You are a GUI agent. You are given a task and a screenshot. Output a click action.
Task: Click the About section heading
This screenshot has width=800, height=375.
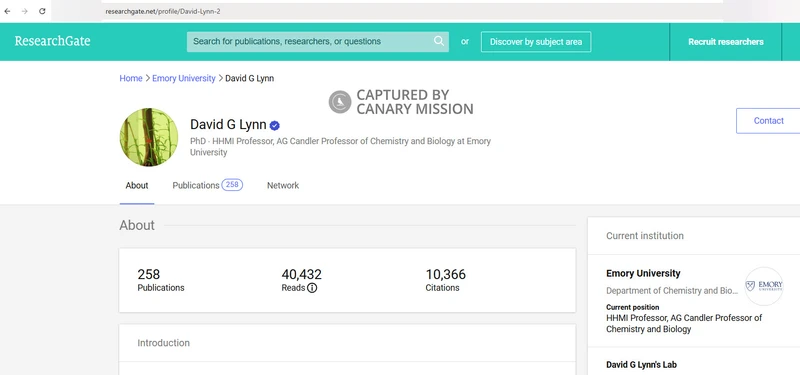point(137,226)
